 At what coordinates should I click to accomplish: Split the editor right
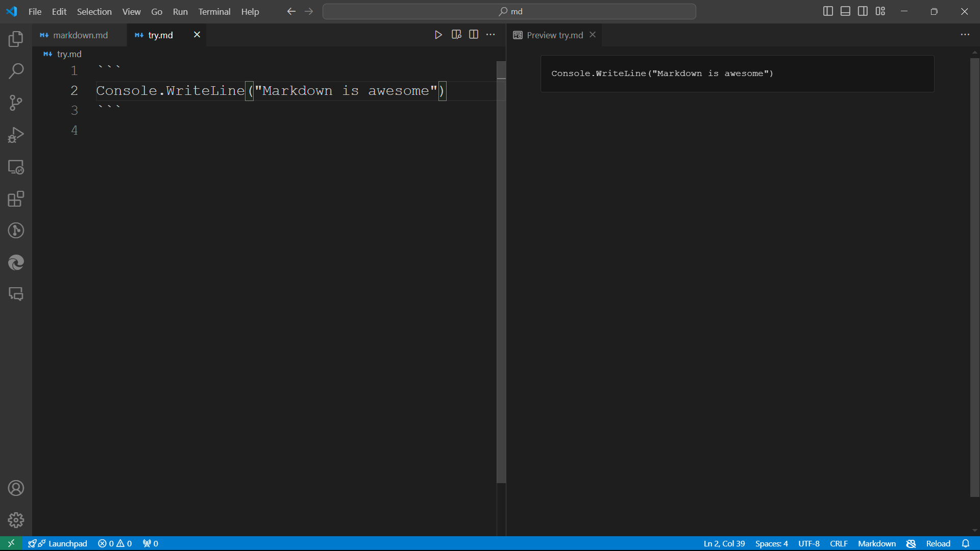[474, 35]
